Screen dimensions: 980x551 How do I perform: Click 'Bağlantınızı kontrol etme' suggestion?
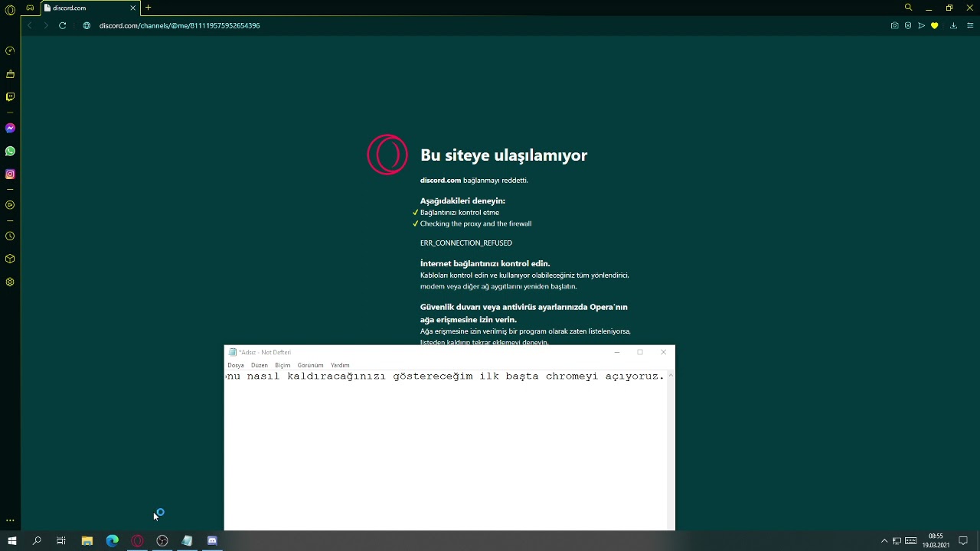(459, 213)
